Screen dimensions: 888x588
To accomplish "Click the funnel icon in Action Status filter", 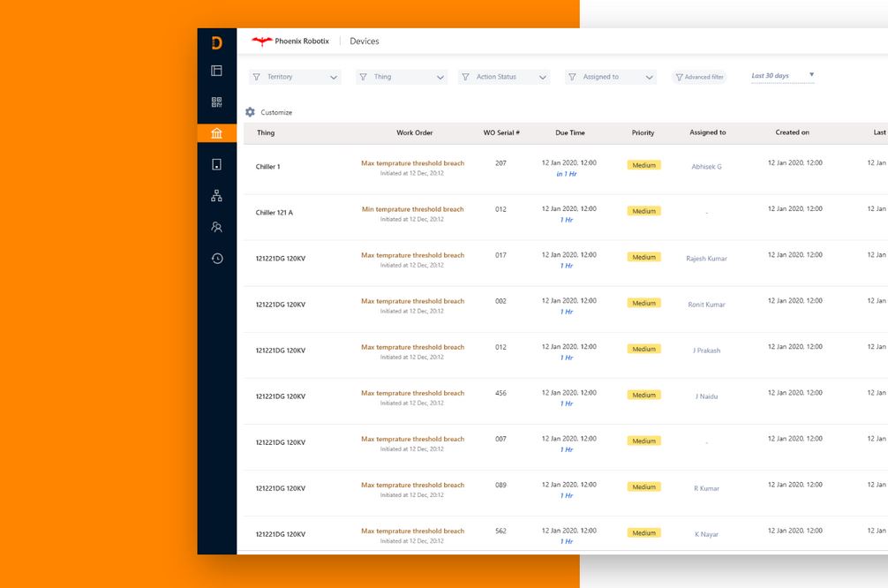I will 465,77.
